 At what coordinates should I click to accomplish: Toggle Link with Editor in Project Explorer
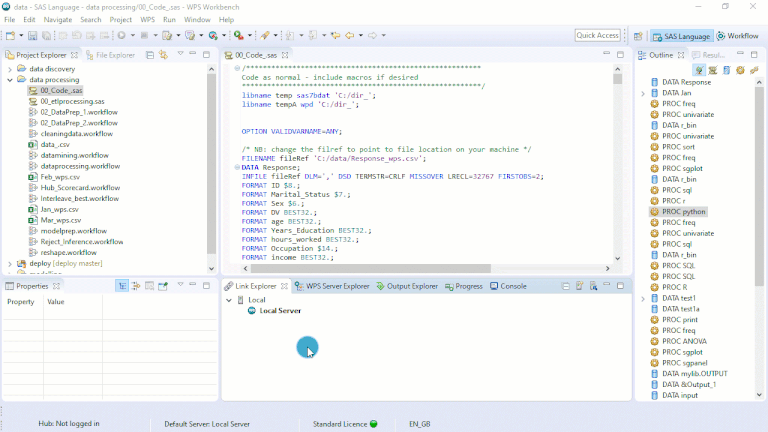pos(165,55)
